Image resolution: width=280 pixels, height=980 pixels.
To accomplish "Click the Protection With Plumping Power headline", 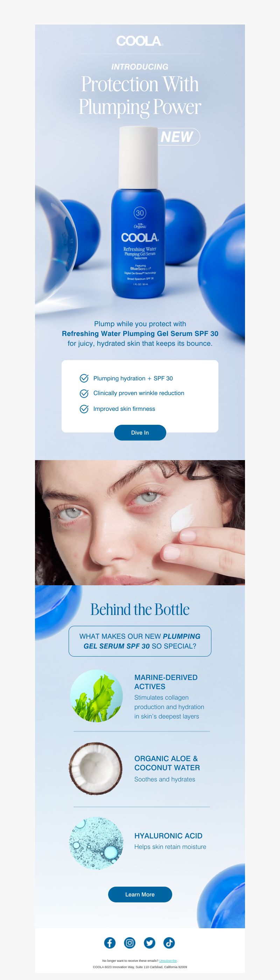I will [140, 95].
